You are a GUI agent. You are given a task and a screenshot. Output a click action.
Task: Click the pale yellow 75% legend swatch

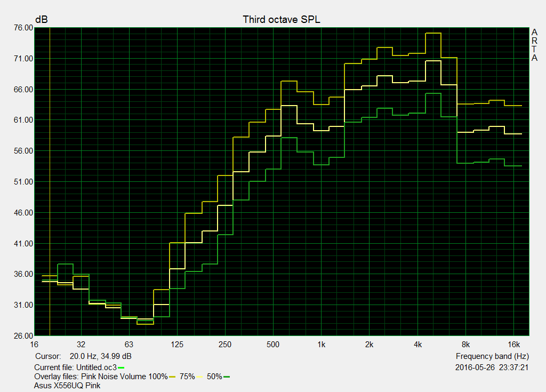pos(199,377)
